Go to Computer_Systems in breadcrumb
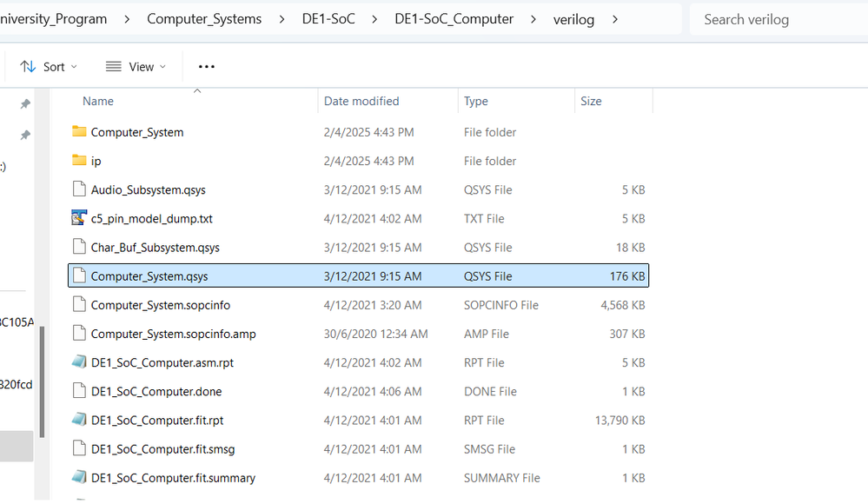This screenshot has height=504, width=868. (204, 19)
